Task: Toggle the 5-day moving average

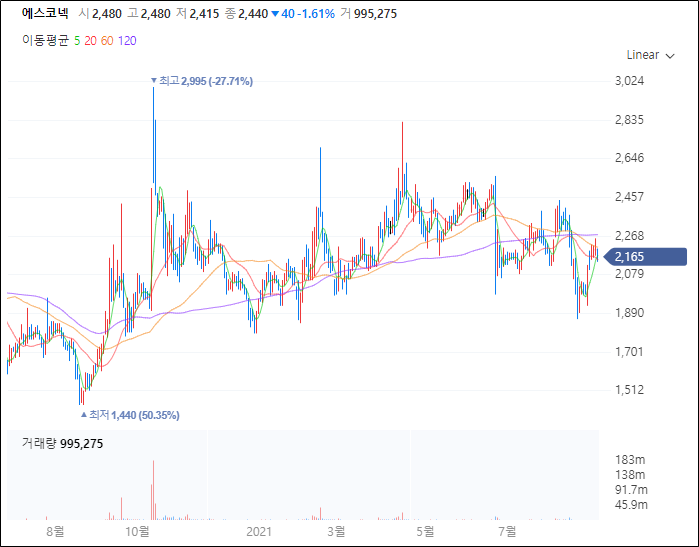Action: pos(77,41)
